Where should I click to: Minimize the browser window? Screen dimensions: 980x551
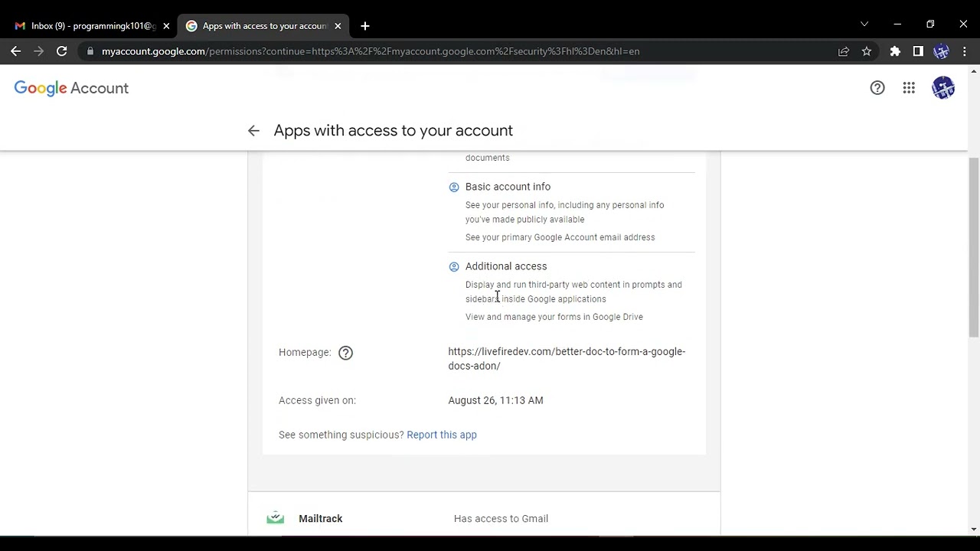[x=897, y=24]
